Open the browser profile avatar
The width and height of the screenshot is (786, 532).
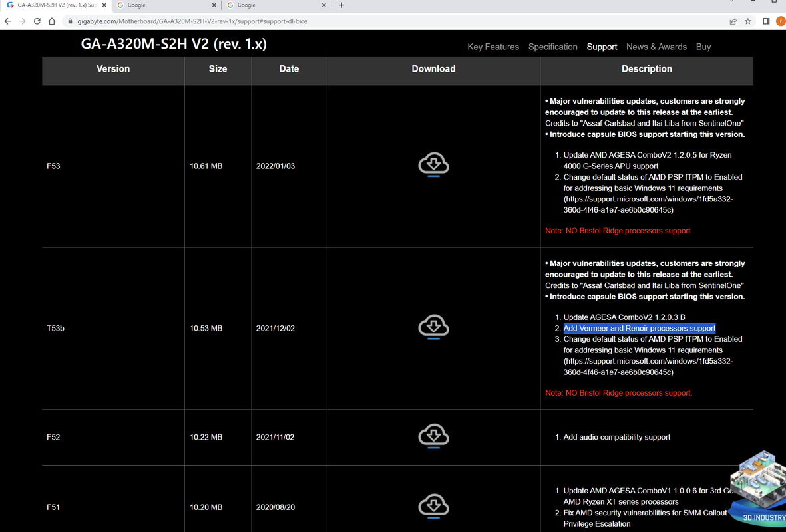(x=781, y=21)
